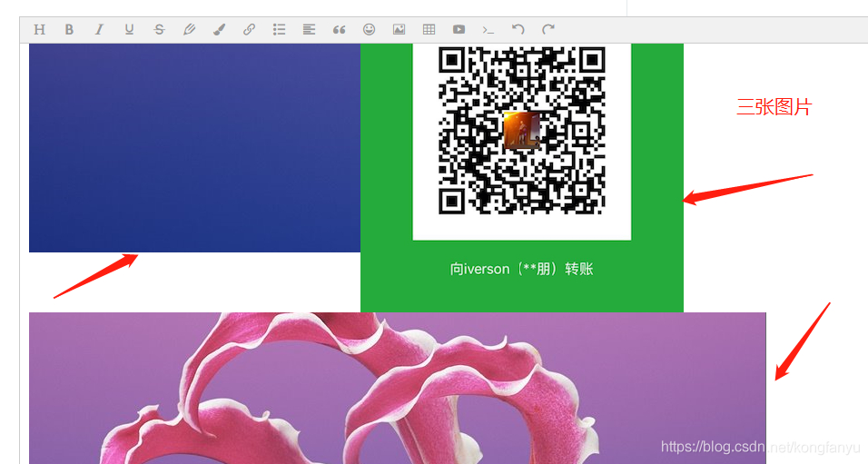The height and width of the screenshot is (464, 868).
Task: Select the green QR code image
Action: tap(521, 178)
